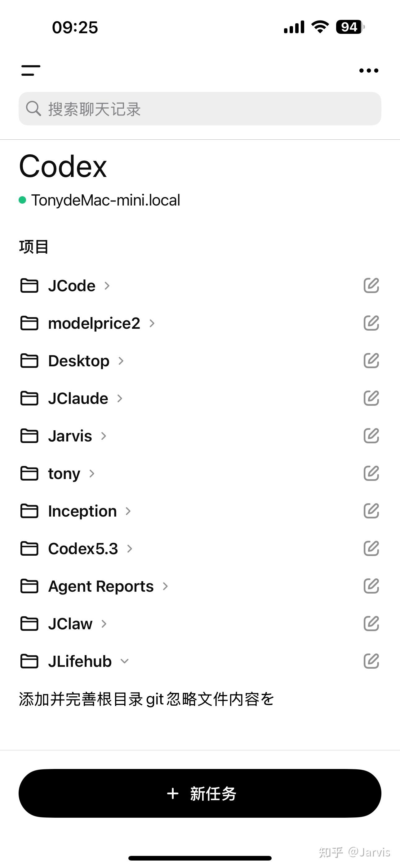Image resolution: width=400 pixels, height=868 pixels.
Task: Tap the compose icon for JClaude
Action: (371, 398)
